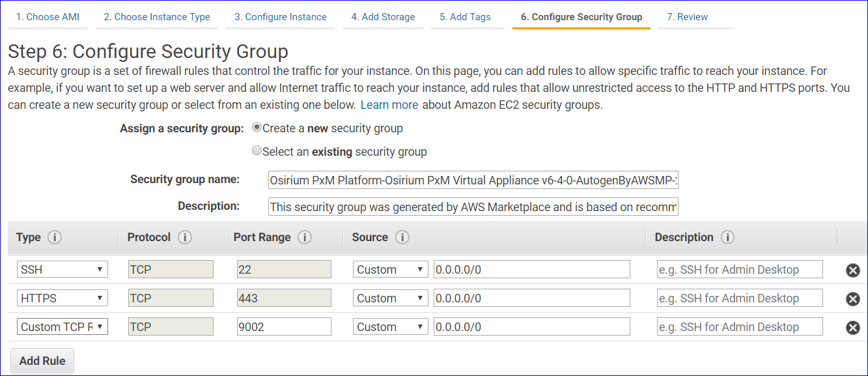Remove the SSH rule with X icon
The image size is (868, 376).
[x=852, y=270]
